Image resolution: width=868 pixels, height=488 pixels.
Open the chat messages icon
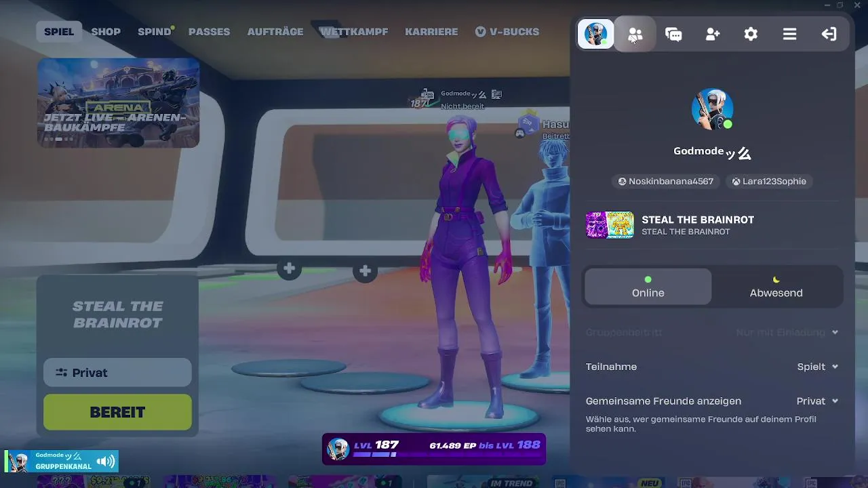pyautogui.click(x=673, y=34)
